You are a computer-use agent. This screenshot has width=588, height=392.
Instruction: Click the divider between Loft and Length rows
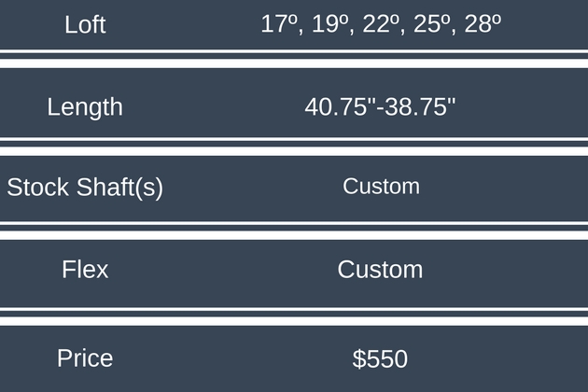pos(294,60)
